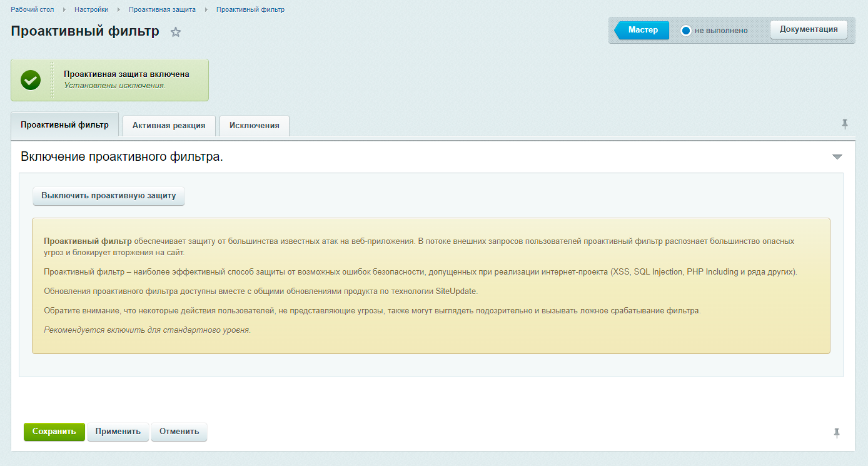Image resolution: width=868 pixels, height=466 pixels.
Task: Click 'Проактивный фильтр' breadcrumb item
Action: 250,9
